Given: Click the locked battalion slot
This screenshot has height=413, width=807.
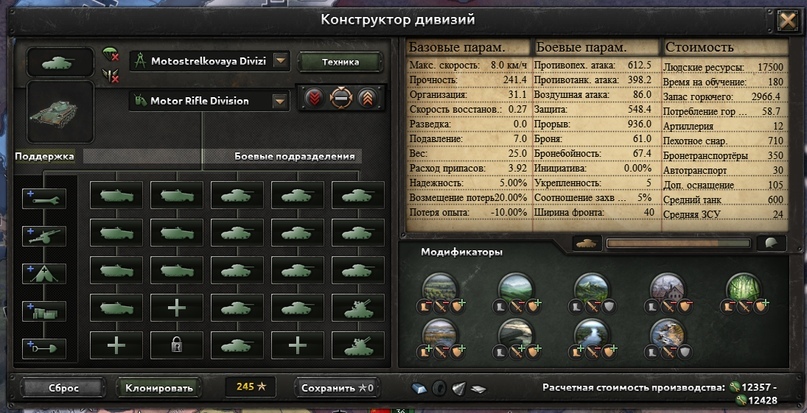Looking at the screenshot, I should coord(177,346).
